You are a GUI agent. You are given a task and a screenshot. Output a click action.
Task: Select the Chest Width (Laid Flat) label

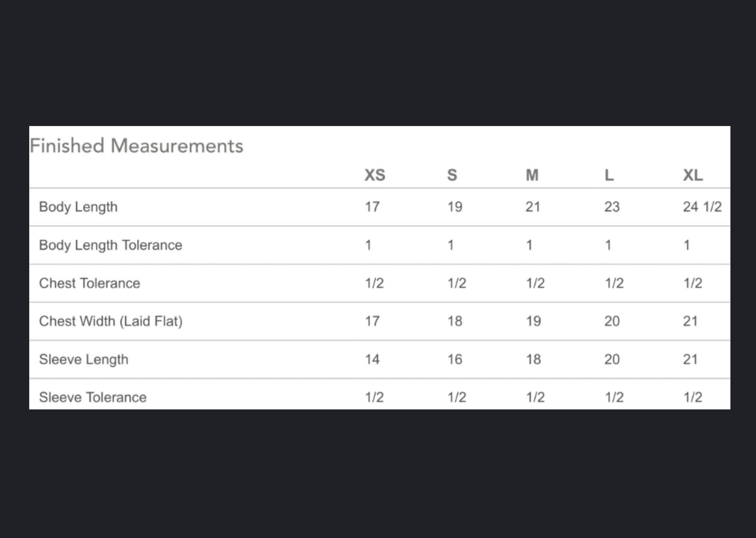pos(110,321)
